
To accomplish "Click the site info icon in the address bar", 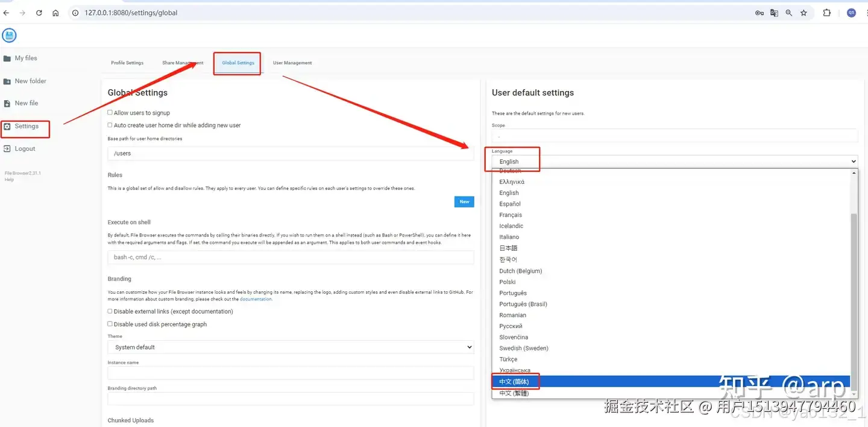I will (76, 13).
